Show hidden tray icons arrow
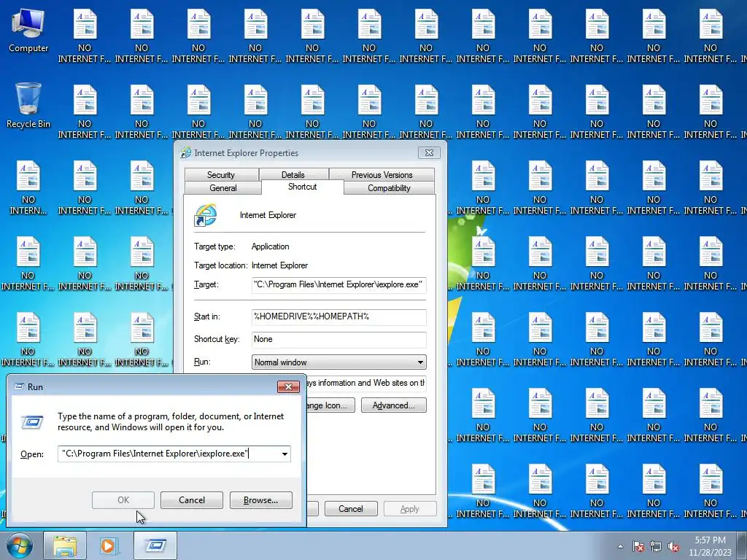Viewport: 747px width, 560px height. click(x=620, y=546)
